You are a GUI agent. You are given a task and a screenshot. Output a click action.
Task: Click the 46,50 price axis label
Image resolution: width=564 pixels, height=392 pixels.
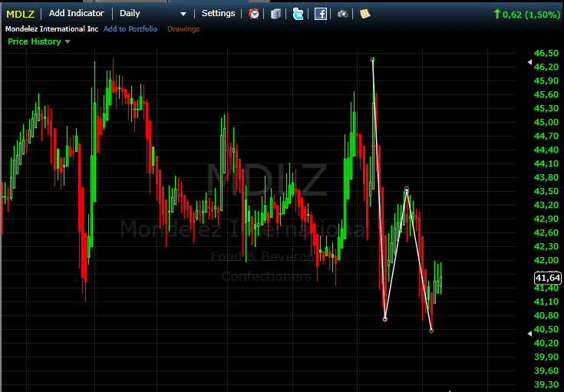(x=546, y=53)
